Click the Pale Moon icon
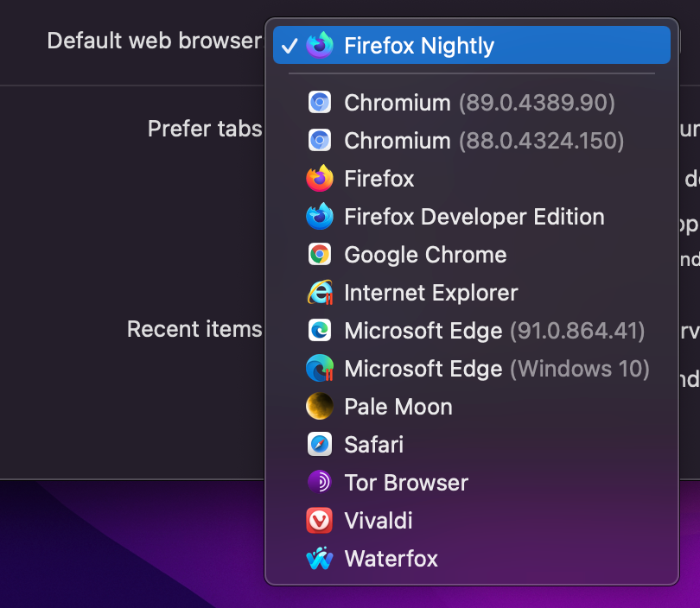Viewport: 700px width, 608px height. point(320,407)
